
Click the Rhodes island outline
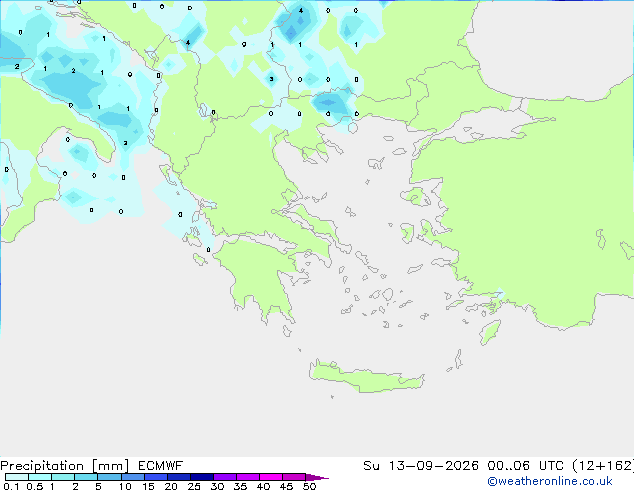click(x=490, y=332)
